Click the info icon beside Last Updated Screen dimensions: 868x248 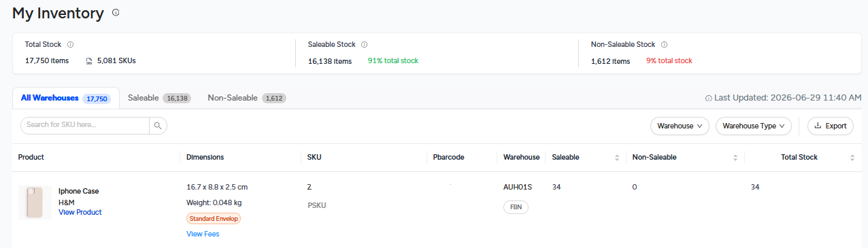[x=709, y=99]
